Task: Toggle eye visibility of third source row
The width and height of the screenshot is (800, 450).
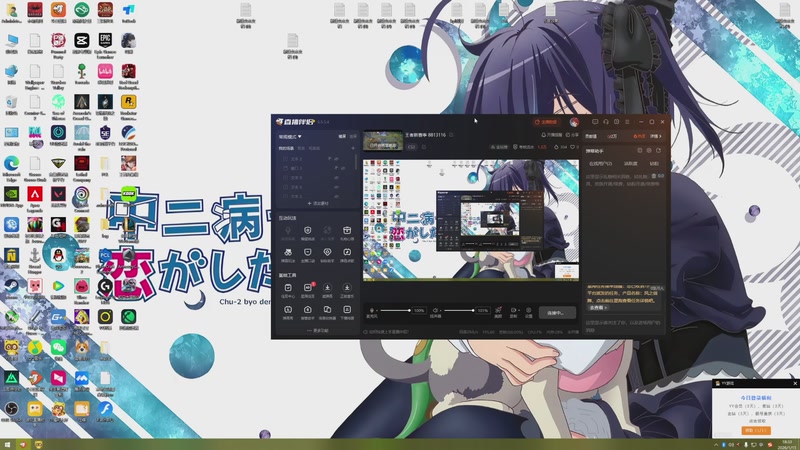Action: 337,178
